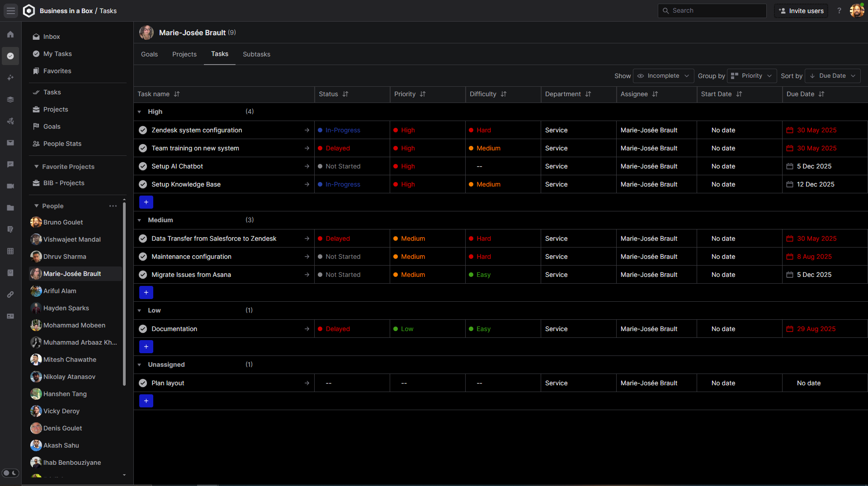Viewport: 868px width, 486px height.
Task: Mark Plan layout task as complete
Action: (x=143, y=383)
